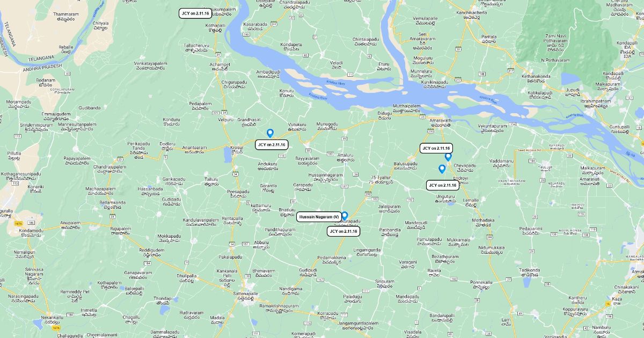644x338 pixels.
Task: Open the Hussain Nagaram (V) label box
Action: (319, 217)
